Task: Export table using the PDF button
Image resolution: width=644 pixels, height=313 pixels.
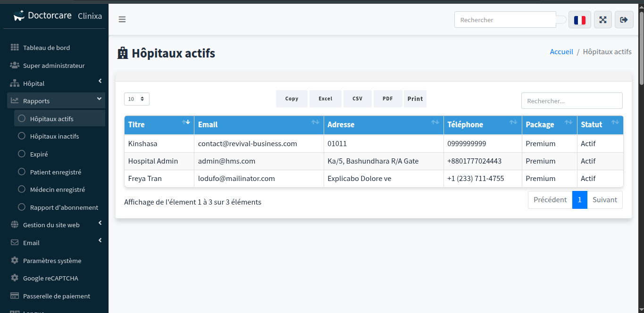Action: (387, 99)
